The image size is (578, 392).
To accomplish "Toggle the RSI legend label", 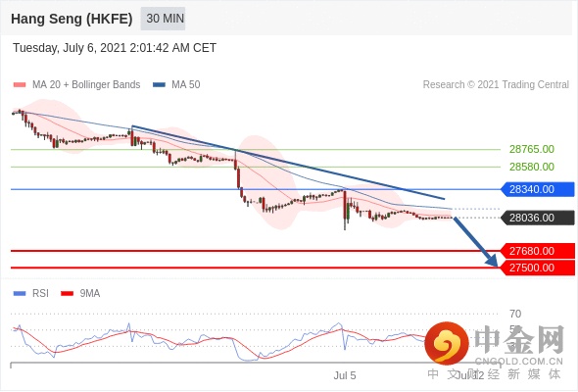I will tap(40, 294).
